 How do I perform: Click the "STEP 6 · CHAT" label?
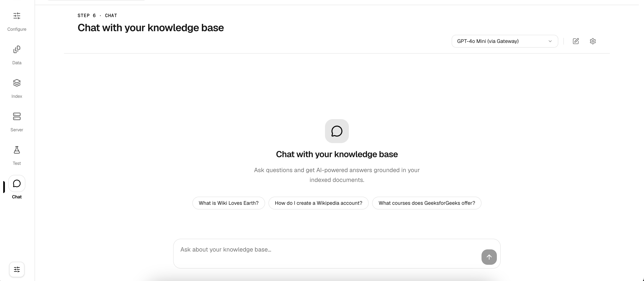tap(97, 16)
